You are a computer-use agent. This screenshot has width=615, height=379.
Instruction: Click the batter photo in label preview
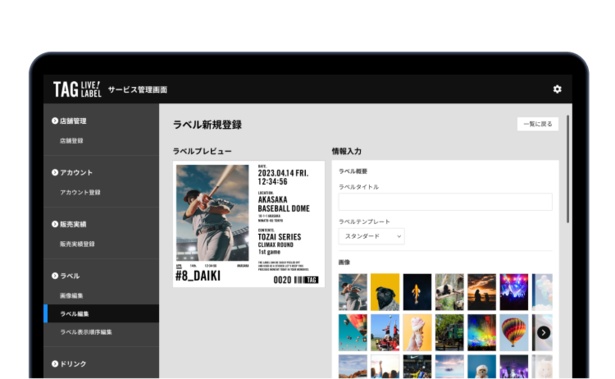[212, 213]
